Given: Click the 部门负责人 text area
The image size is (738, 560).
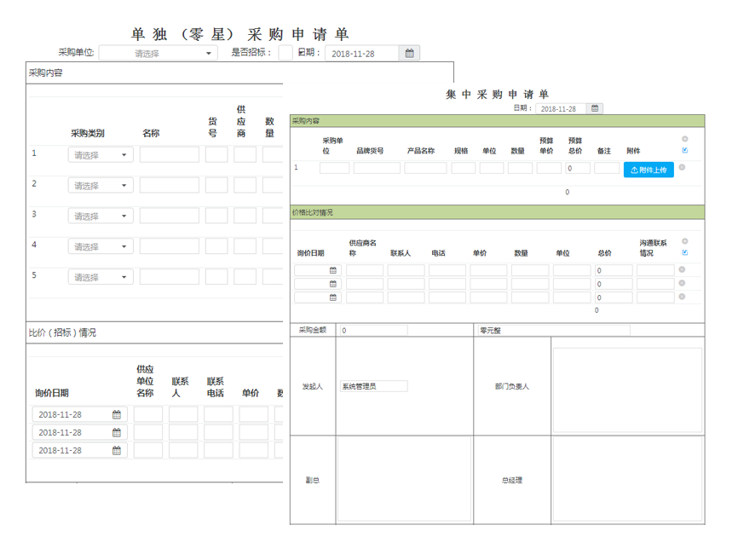Looking at the screenshot, I should coord(627,385).
